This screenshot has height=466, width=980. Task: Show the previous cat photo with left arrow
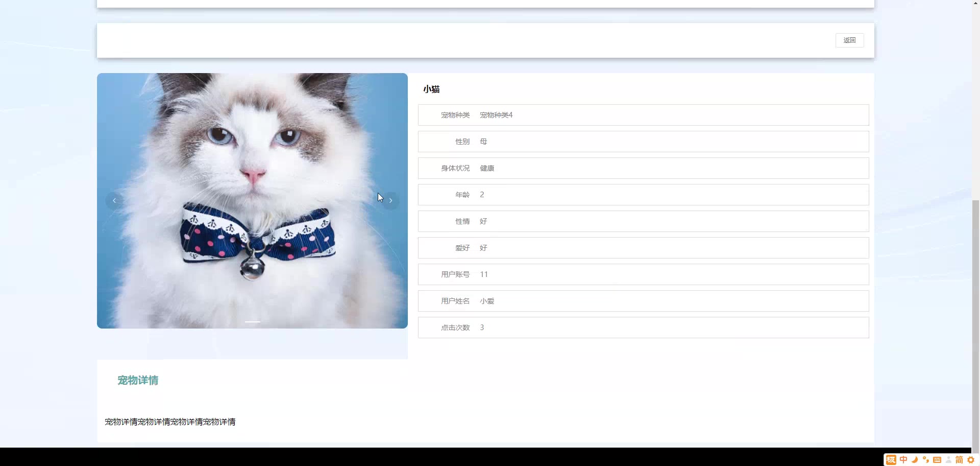pyautogui.click(x=114, y=200)
